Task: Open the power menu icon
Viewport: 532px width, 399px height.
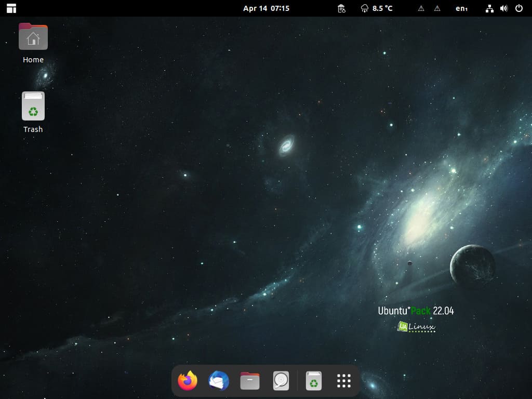Action: (x=519, y=8)
